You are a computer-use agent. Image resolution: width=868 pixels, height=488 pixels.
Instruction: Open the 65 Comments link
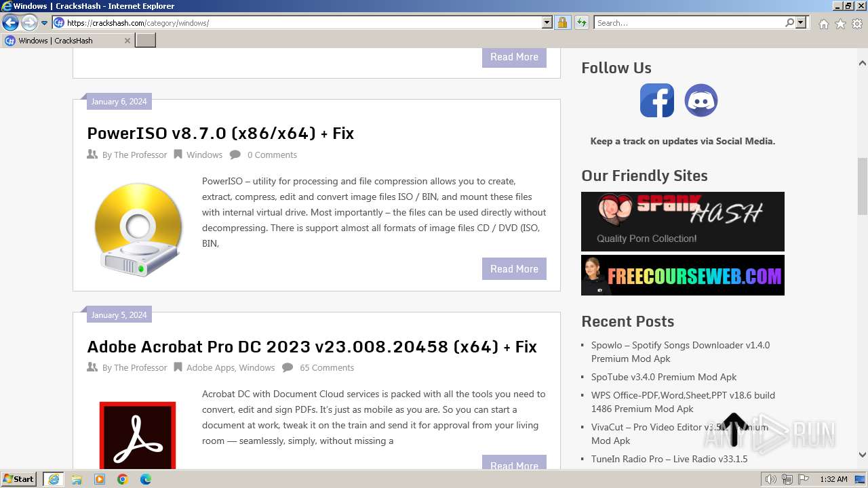(327, 367)
